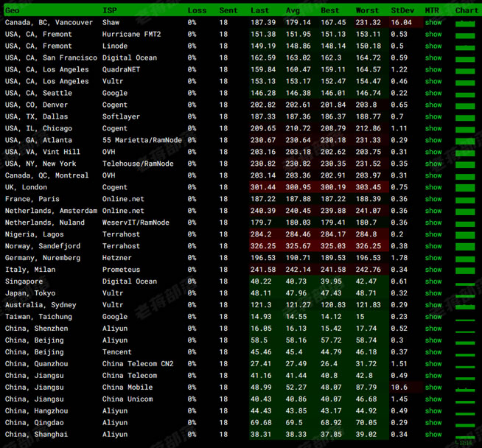Show MTR for Vint Hill OVH row

[433, 152]
